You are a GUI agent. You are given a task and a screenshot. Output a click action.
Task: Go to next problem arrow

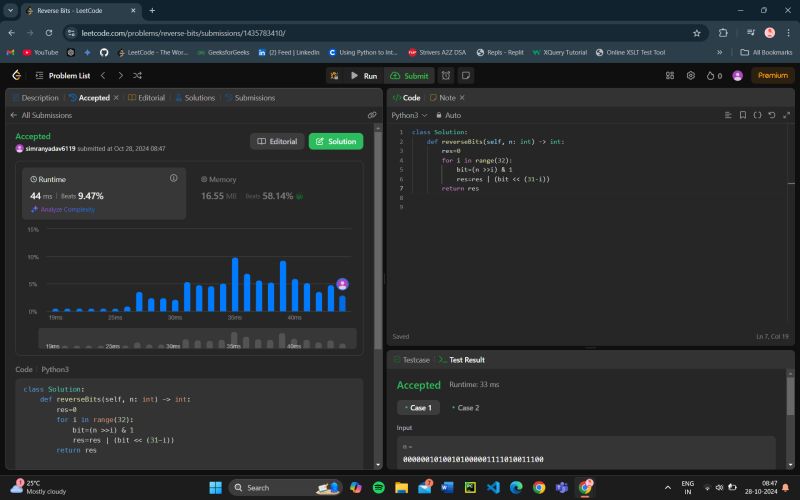point(120,75)
